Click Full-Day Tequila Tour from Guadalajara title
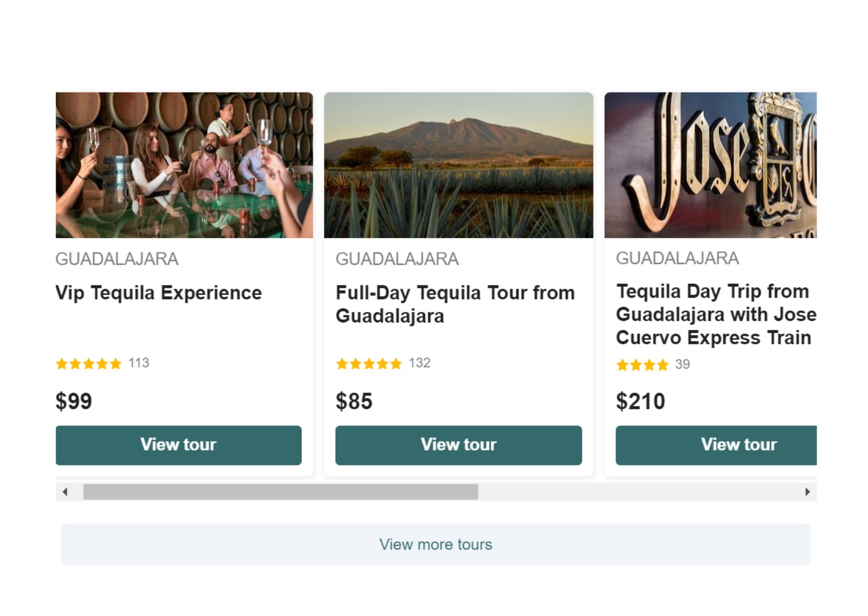The height and width of the screenshot is (616, 868). 455,304
